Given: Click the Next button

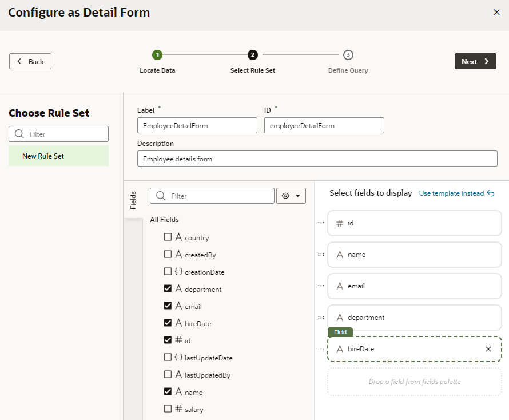Looking at the screenshot, I should [475, 61].
